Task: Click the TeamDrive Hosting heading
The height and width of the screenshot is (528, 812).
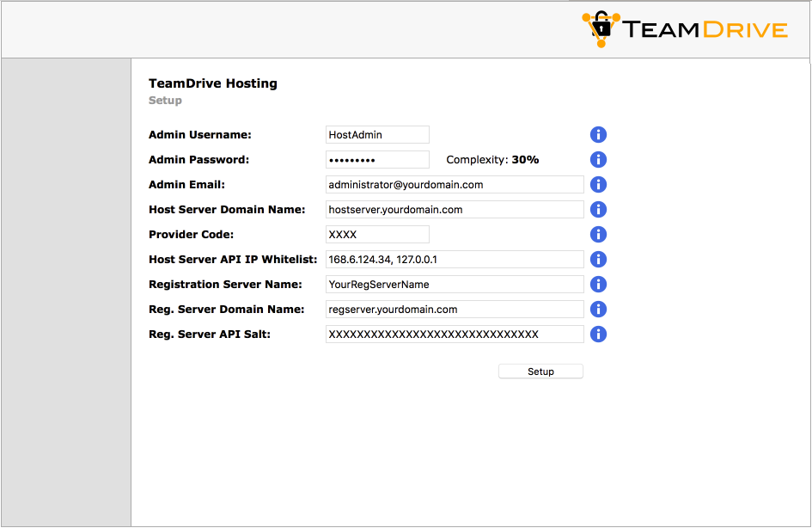Action: click(212, 83)
